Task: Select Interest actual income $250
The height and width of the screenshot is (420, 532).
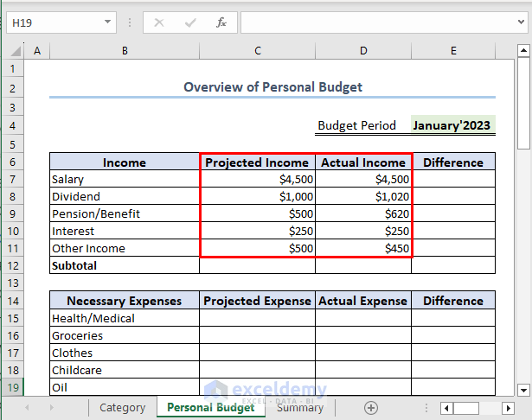Action: tap(363, 231)
